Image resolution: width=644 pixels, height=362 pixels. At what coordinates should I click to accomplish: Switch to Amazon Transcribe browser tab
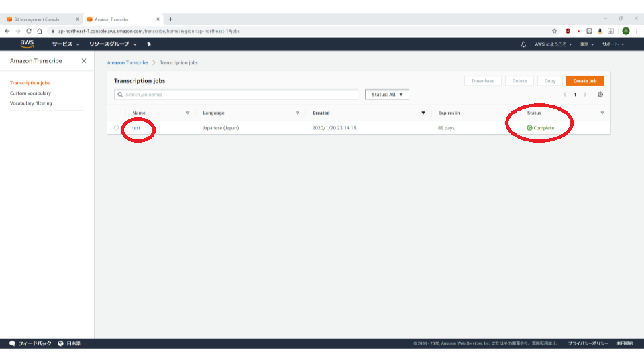(122, 19)
